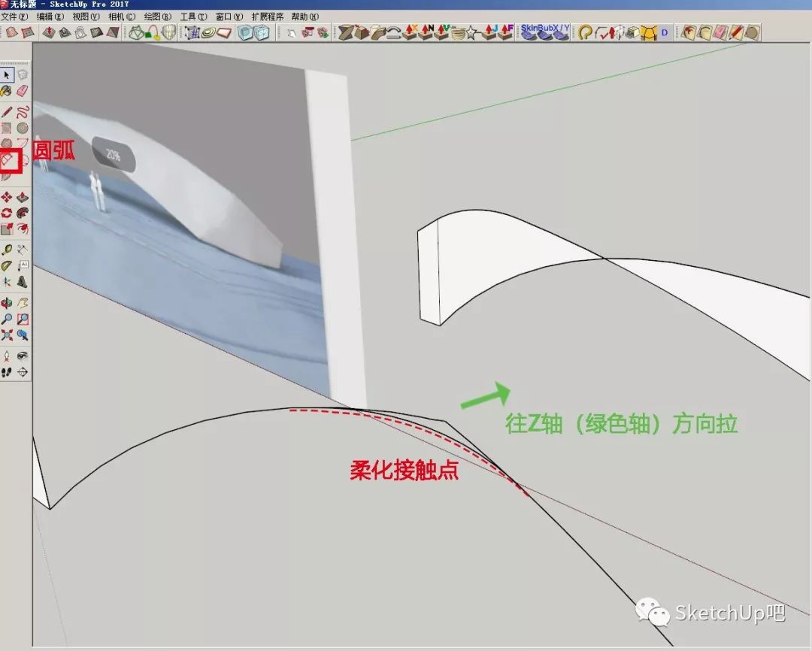Screen dimensions: 812x651
Task: Click the SkinBubX/Y toolbar icon
Action: pyautogui.click(x=545, y=32)
